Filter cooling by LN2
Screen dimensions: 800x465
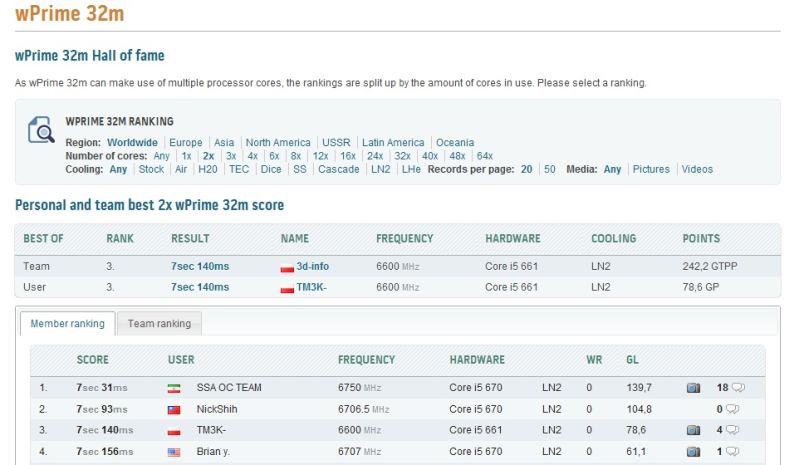(381, 169)
